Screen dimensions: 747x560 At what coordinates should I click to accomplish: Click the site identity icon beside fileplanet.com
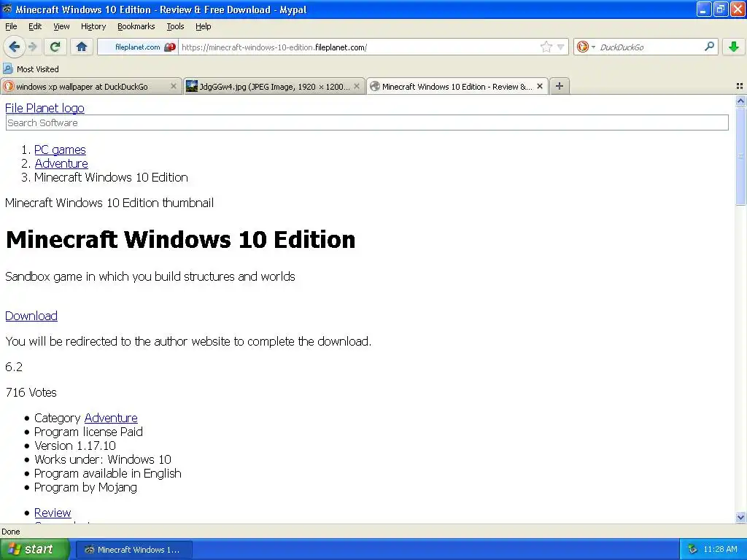[x=169, y=47]
